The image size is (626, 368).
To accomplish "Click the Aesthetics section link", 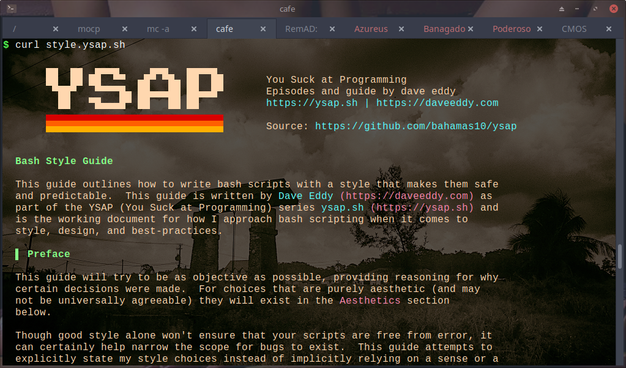I will [370, 301].
